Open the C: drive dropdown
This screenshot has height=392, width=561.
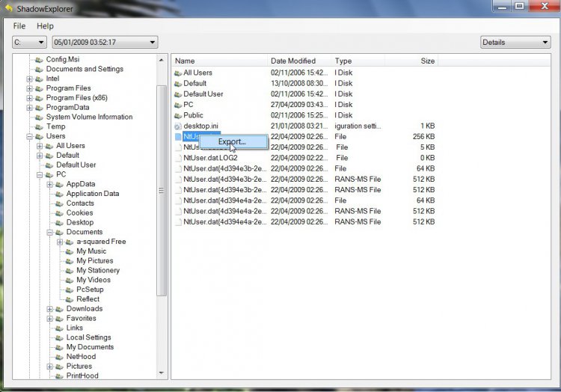coord(29,42)
